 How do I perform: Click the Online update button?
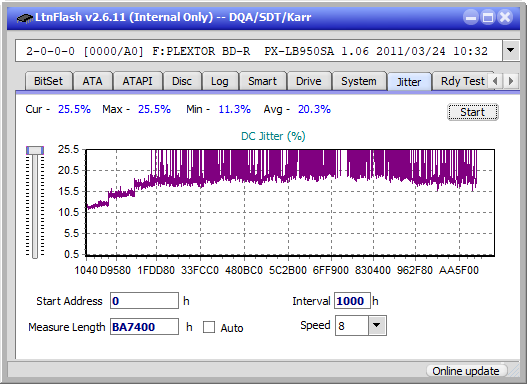(x=466, y=371)
